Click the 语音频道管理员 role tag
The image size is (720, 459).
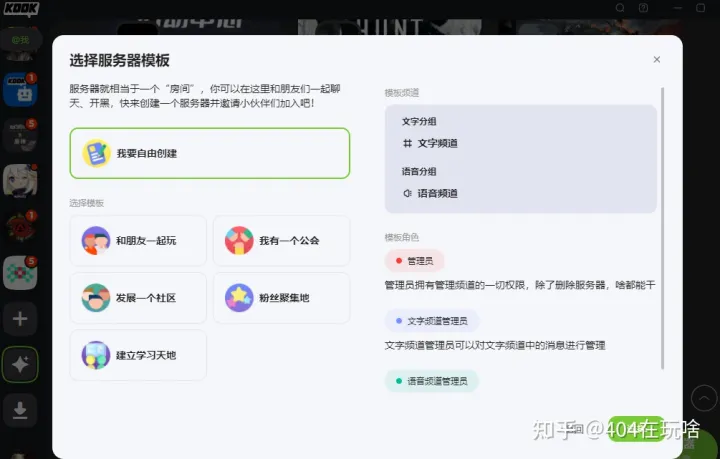[x=432, y=381]
